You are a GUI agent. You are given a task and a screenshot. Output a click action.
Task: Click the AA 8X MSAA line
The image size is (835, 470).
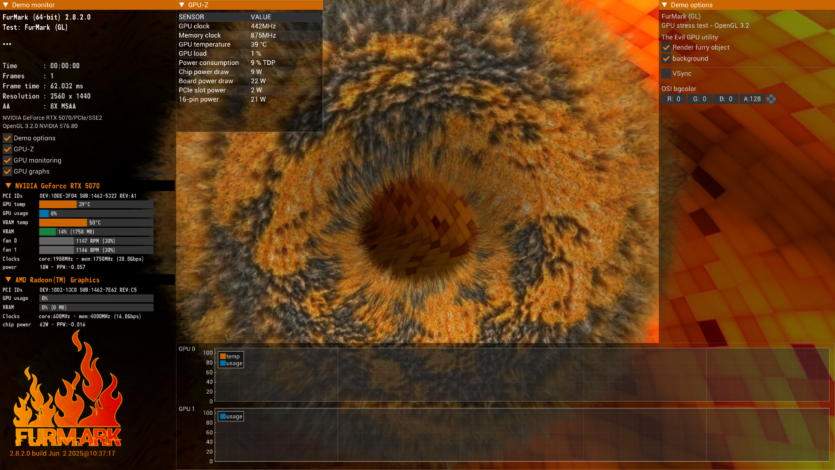39,106
